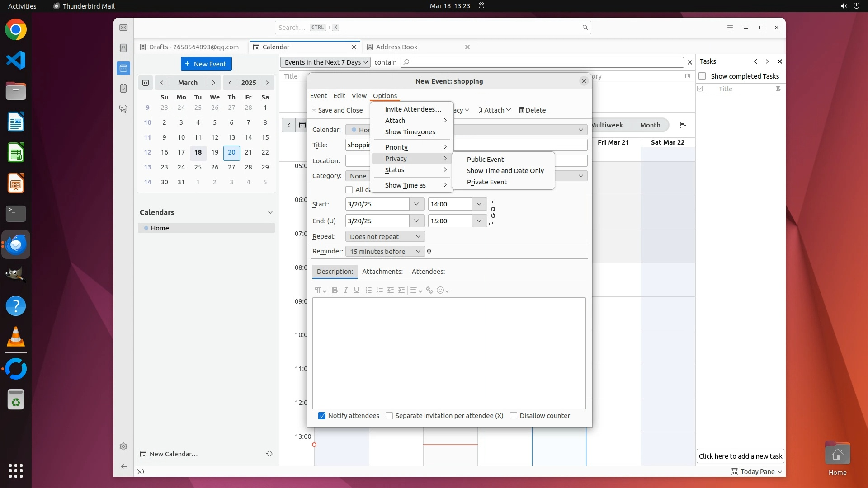868x488 pixels.
Task: Click the calendar sync refresh icon
Action: coord(269,454)
